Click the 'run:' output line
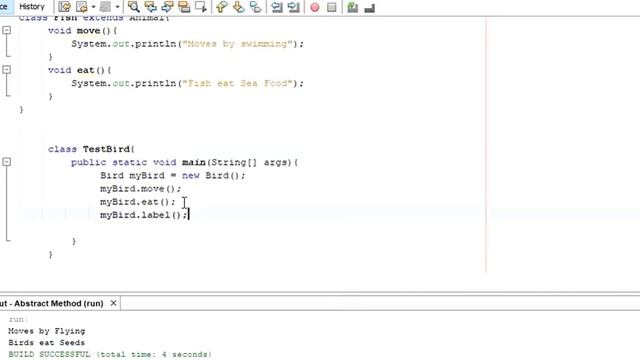Image resolution: width=640 pixels, height=360 pixels. click(18, 320)
